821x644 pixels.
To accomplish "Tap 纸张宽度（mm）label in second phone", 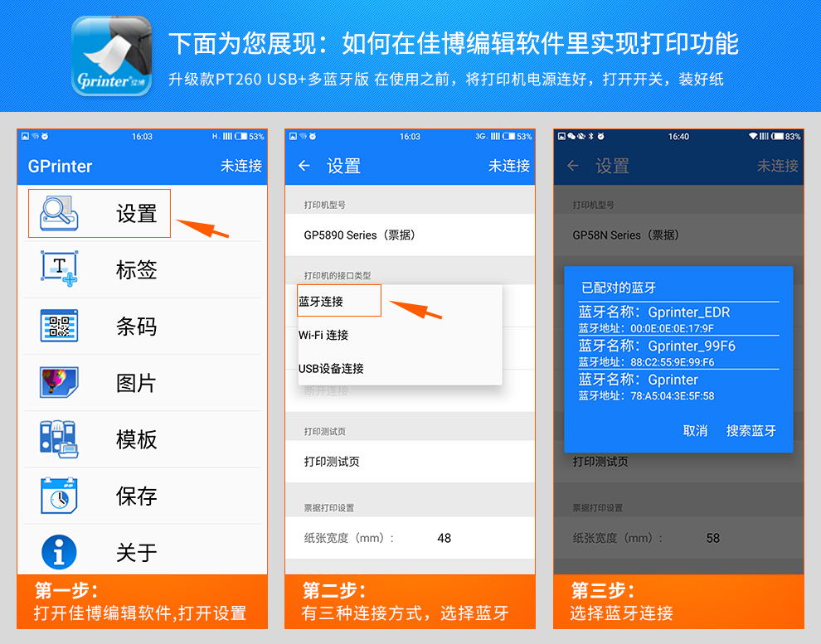I will pos(348,538).
